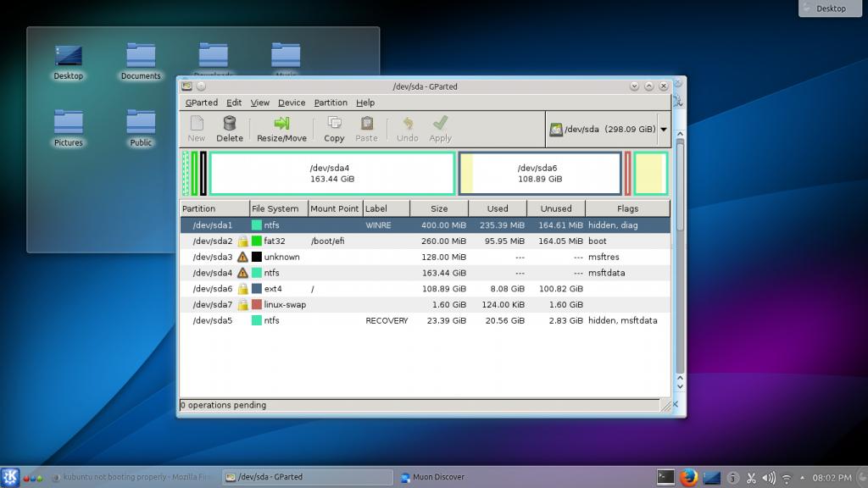Expand the hidden system tray icons arrow
Screen dimensions: 868x488
(804, 478)
